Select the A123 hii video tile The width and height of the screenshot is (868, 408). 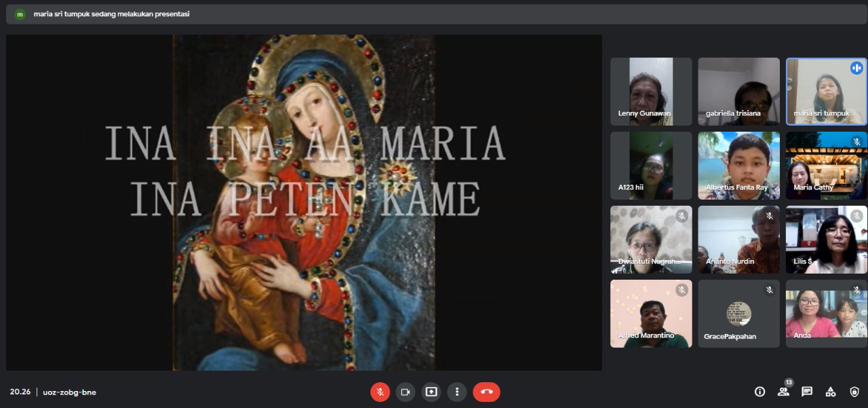(x=651, y=166)
